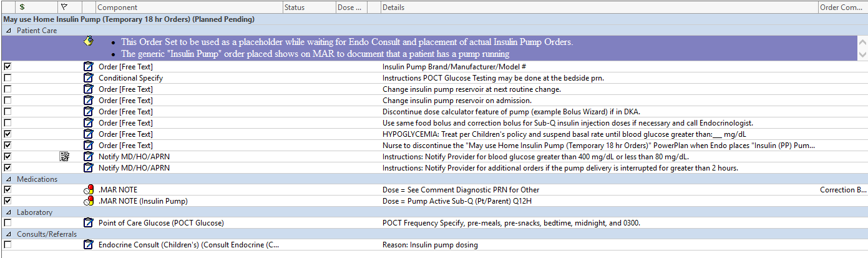Screen dimensions: 868x258
Task: Click the dollar sign column header icon
Action: tap(22, 7)
